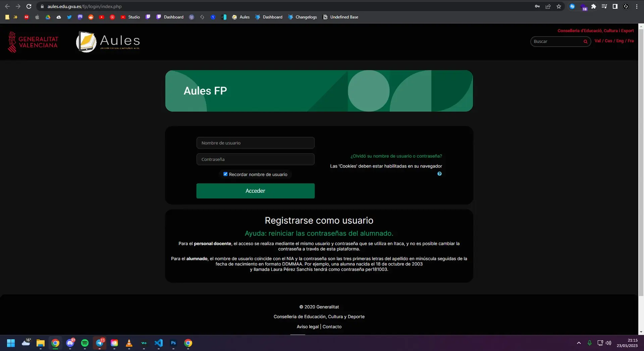Open the clock and date flyout
Image resolution: width=644 pixels, height=351 pixels.
click(627, 343)
